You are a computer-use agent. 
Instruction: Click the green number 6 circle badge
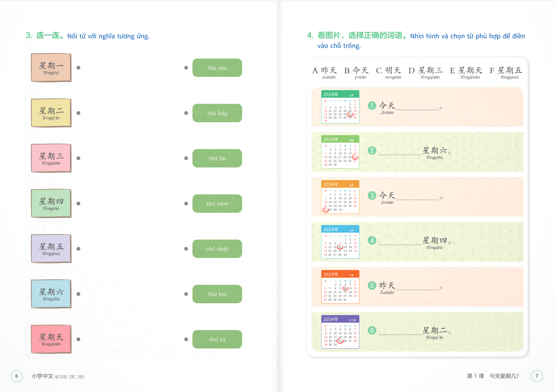click(372, 330)
